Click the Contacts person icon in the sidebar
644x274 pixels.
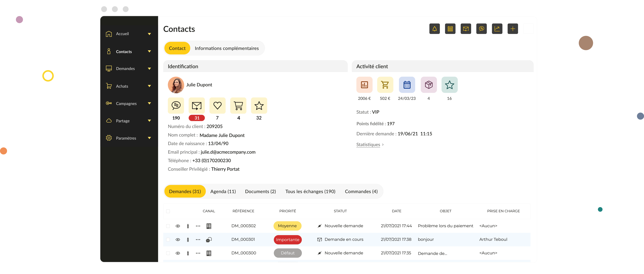tap(109, 51)
